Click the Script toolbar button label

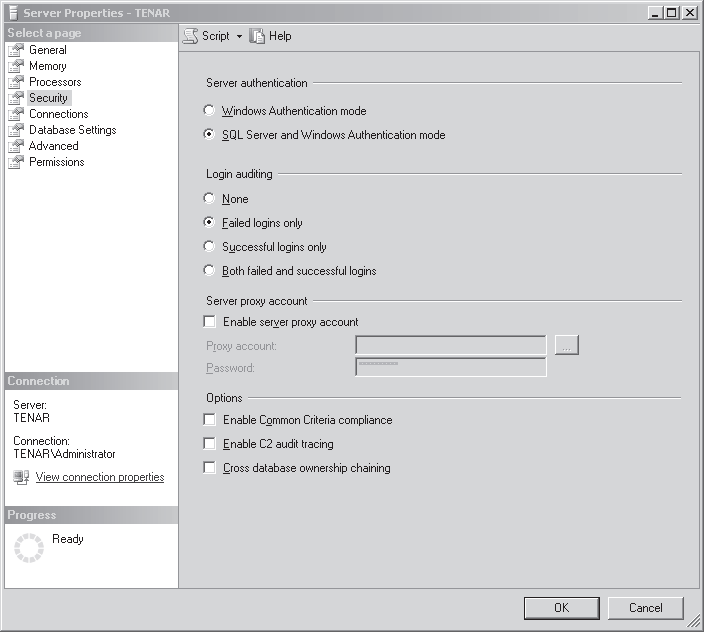[216, 36]
